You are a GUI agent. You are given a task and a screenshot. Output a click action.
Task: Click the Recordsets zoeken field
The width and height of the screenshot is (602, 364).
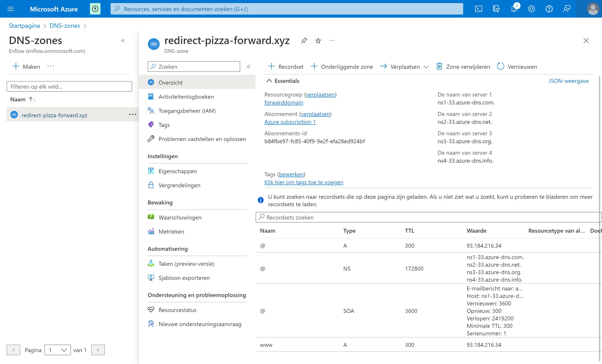(427, 217)
